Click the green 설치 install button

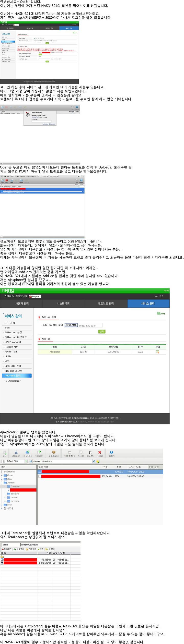pyautogui.click(x=102, y=331)
